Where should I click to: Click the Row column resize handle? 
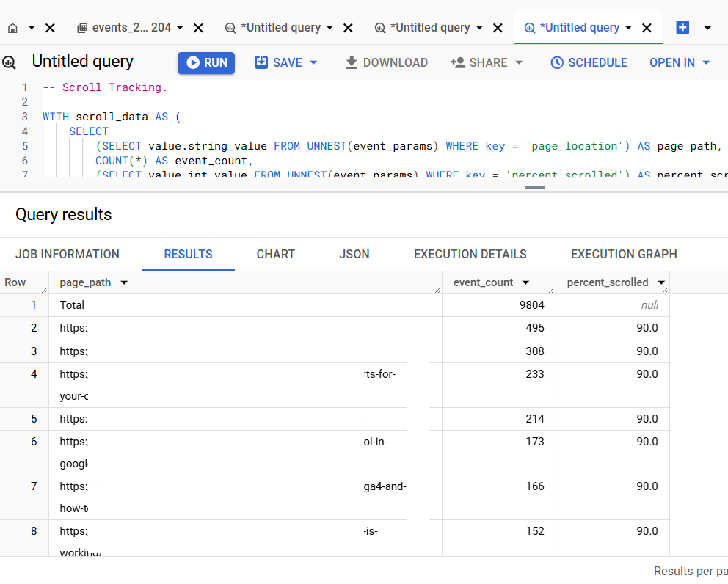point(44,291)
